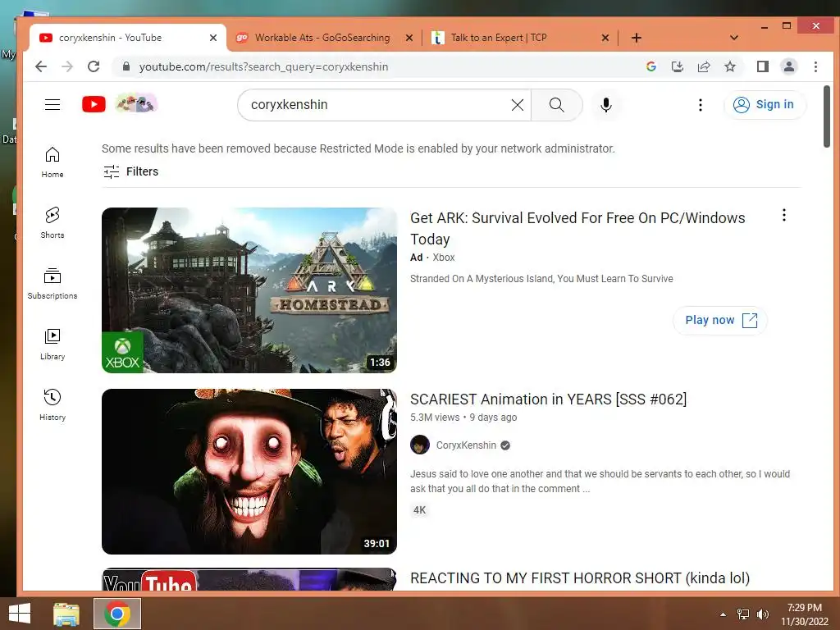This screenshot has width=840, height=630.
Task: Run search with magnifying glass button
Action: [x=557, y=105]
